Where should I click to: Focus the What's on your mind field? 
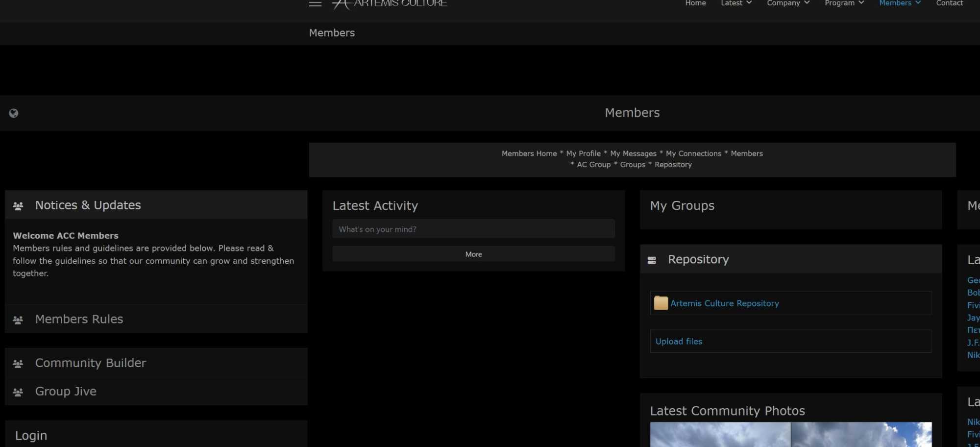[x=473, y=229]
